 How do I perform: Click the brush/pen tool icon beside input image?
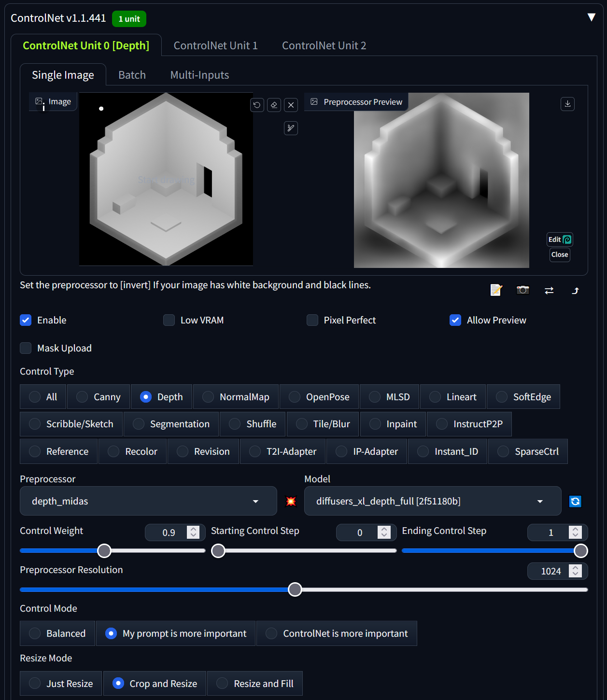pos(291,128)
